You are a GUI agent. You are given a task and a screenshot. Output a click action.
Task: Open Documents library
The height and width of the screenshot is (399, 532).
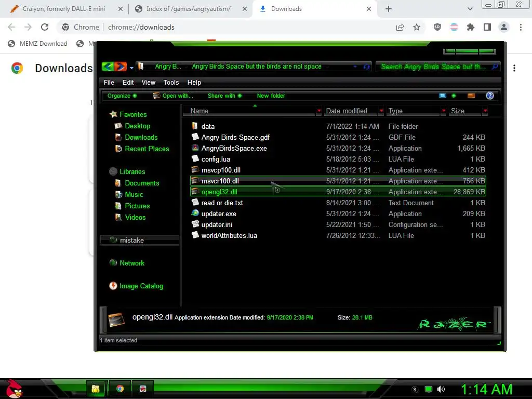pos(142,183)
